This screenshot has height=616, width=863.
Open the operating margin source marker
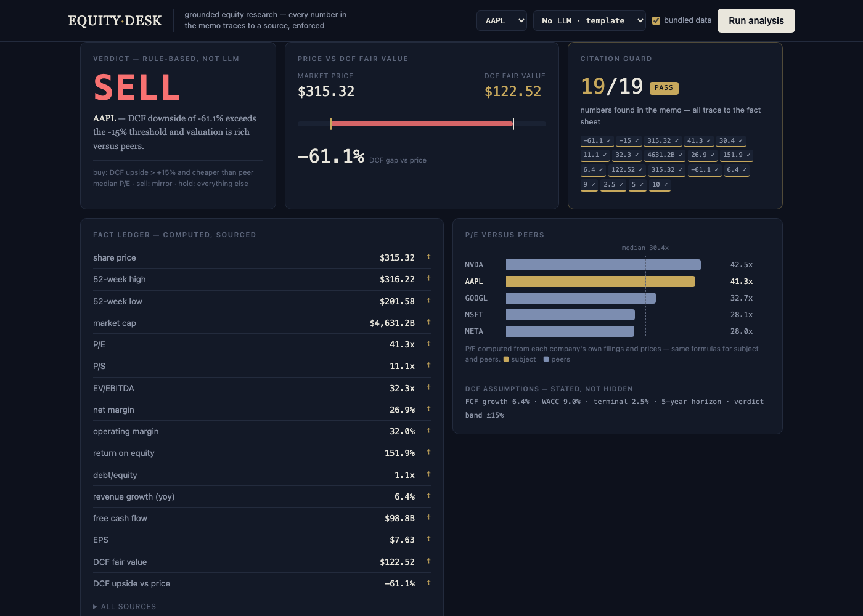(x=428, y=431)
